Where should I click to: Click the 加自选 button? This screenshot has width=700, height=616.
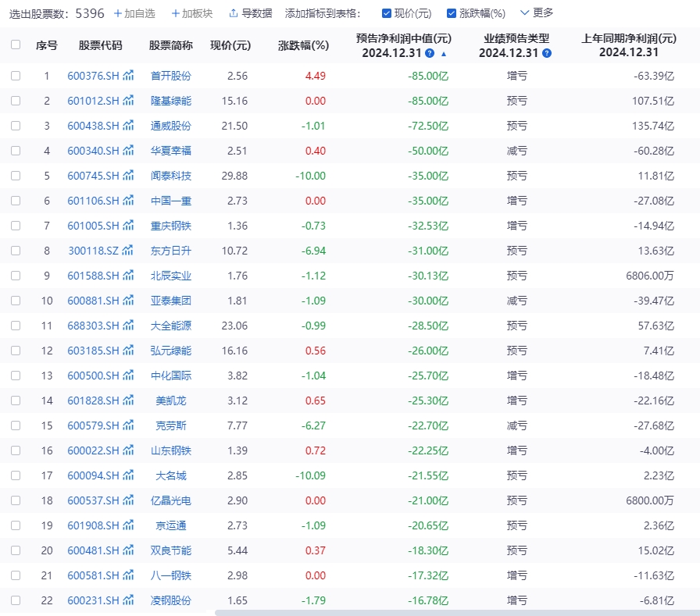click(134, 13)
